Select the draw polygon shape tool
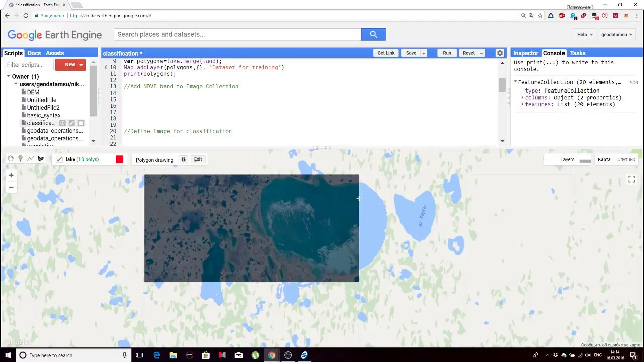This screenshot has width=644, height=362. pos(41,159)
